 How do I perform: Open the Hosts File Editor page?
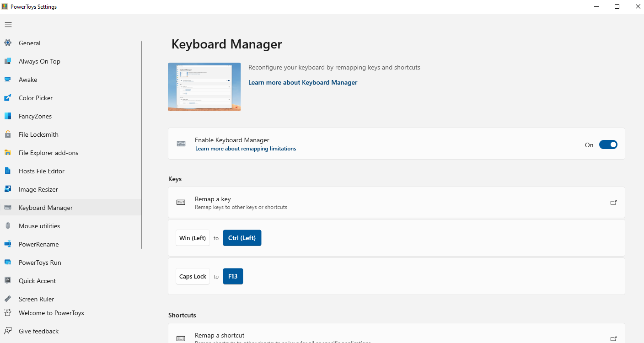coord(42,171)
